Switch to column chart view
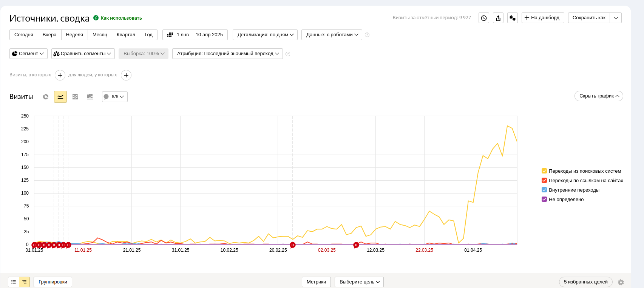This screenshot has height=288, width=644. click(90, 97)
